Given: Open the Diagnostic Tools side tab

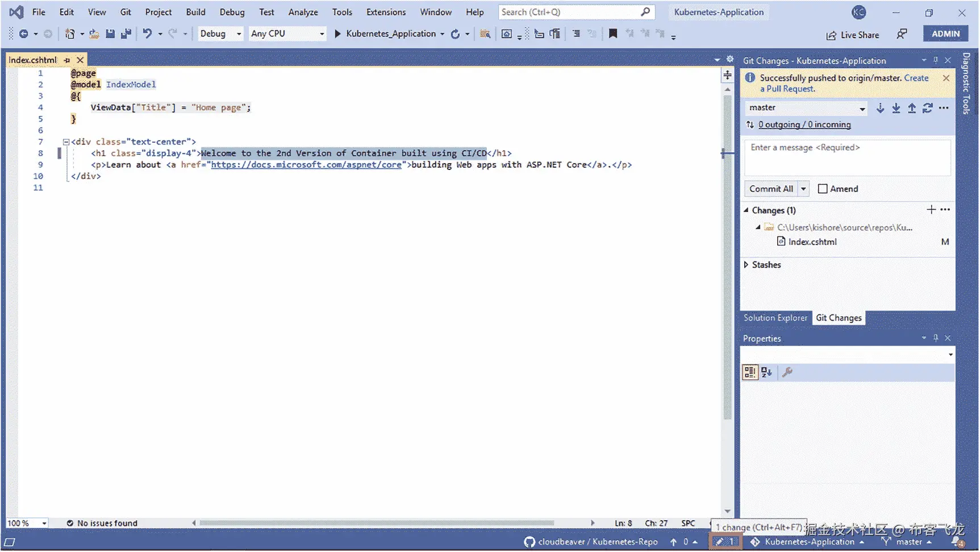Looking at the screenshot, I should point(966,84).
